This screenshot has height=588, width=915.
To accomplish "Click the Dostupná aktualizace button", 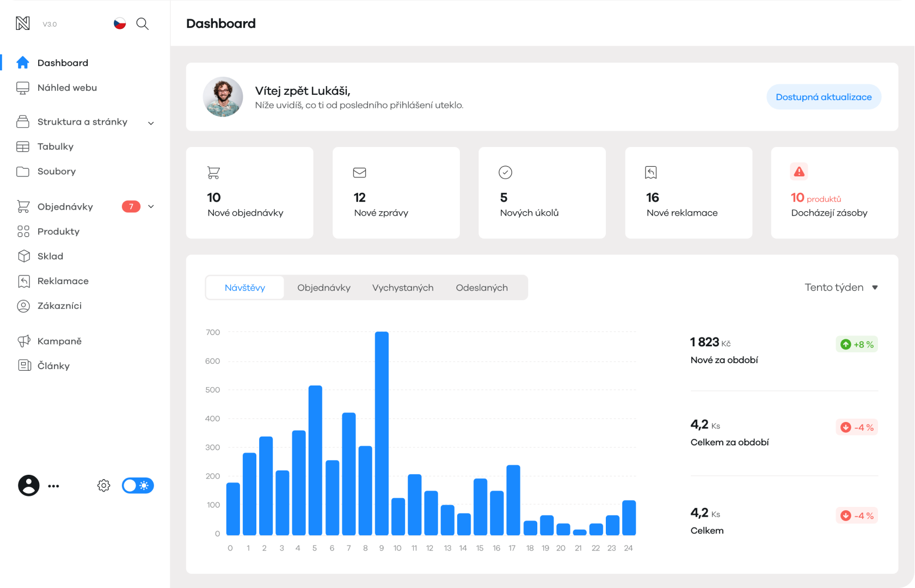I will coord(823,97).
